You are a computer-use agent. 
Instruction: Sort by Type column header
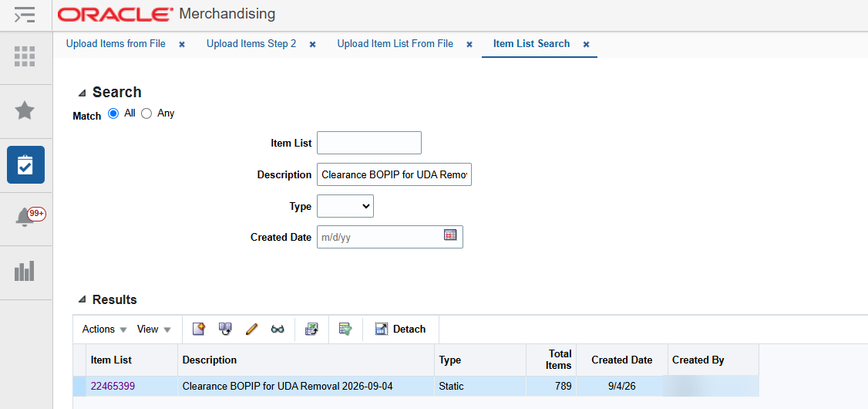(480, 360)
